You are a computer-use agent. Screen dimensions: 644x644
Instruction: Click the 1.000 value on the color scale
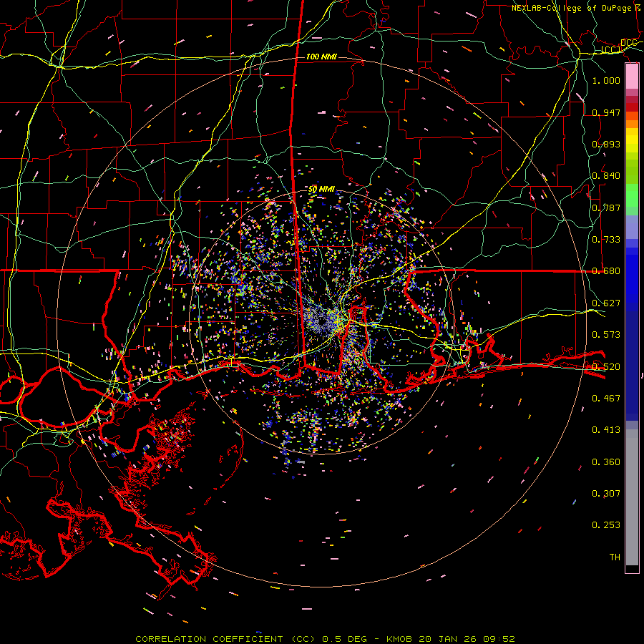point(606,80)
